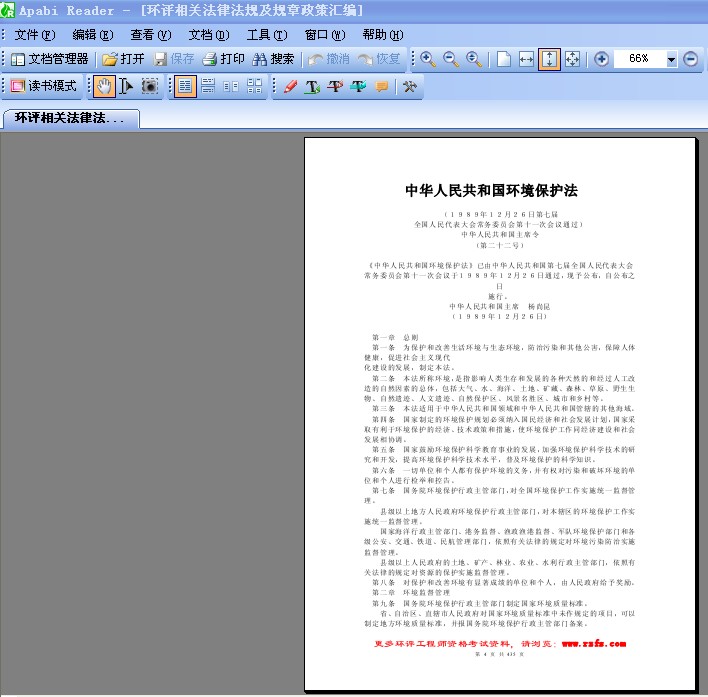Toggle the hand pan tool
Viewport: 708px width, 697px height.
(x=104, y=86)
